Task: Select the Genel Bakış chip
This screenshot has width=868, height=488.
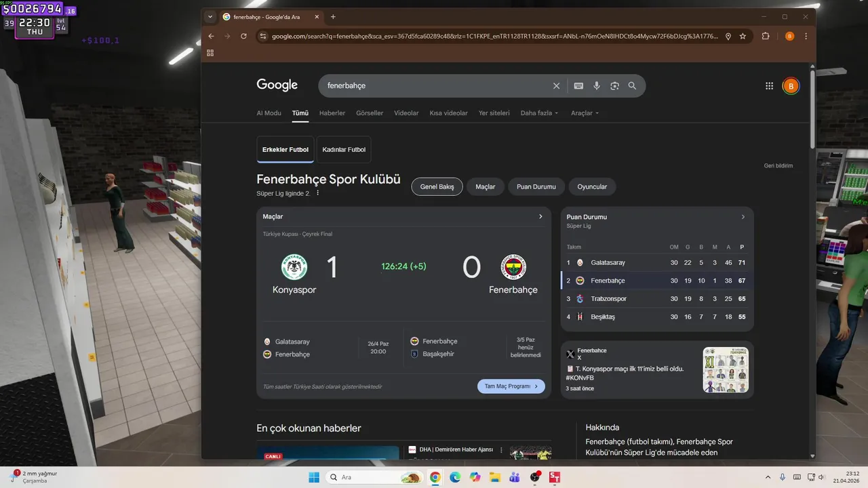Action: tap(437, 186)
